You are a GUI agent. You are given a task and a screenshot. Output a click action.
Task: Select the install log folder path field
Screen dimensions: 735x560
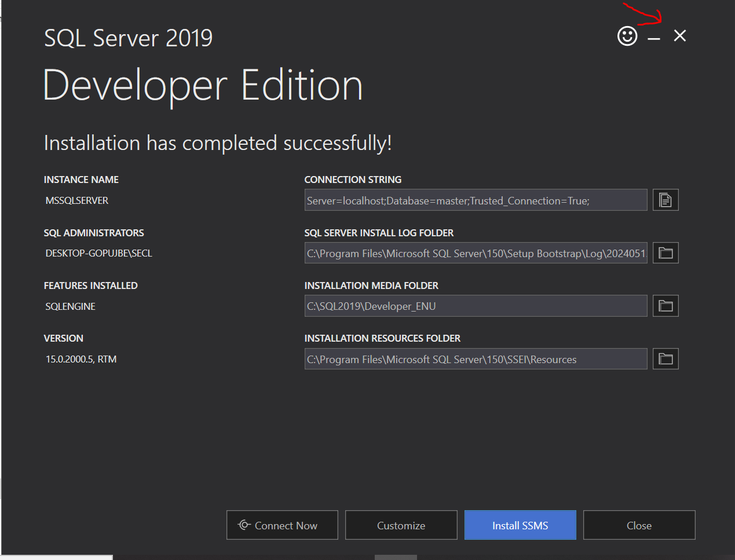(x=476, y=253)
